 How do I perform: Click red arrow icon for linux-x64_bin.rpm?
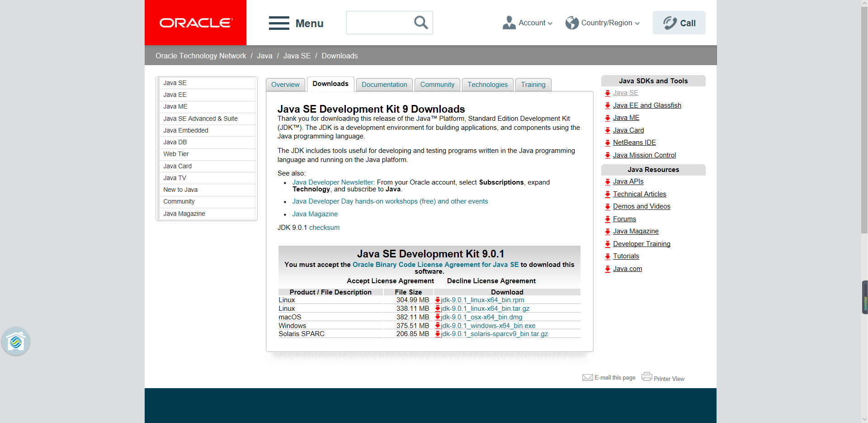(x=438, y=300)
